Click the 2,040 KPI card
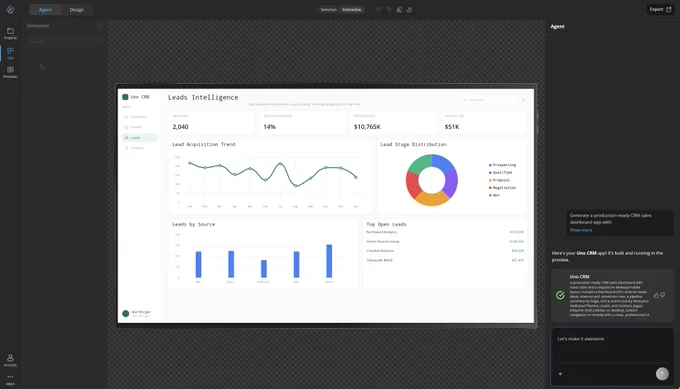The image size is (680, 389). (x=211, y=122)
